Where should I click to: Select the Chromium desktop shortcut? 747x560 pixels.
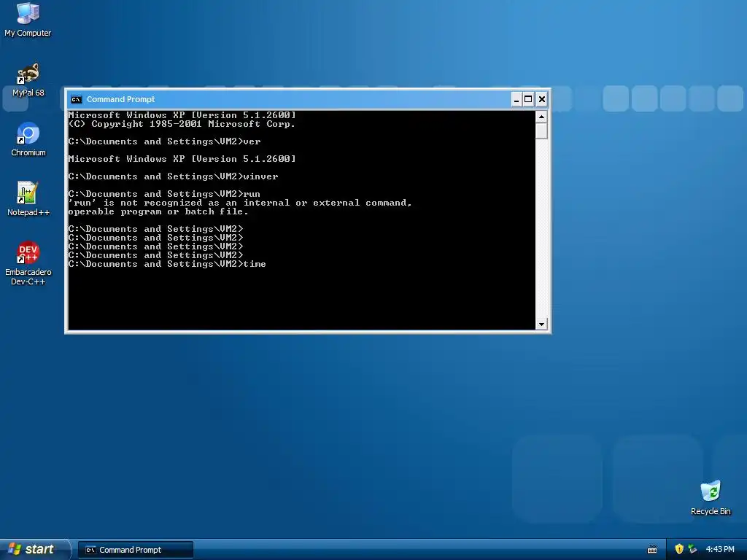pos(28,139)
